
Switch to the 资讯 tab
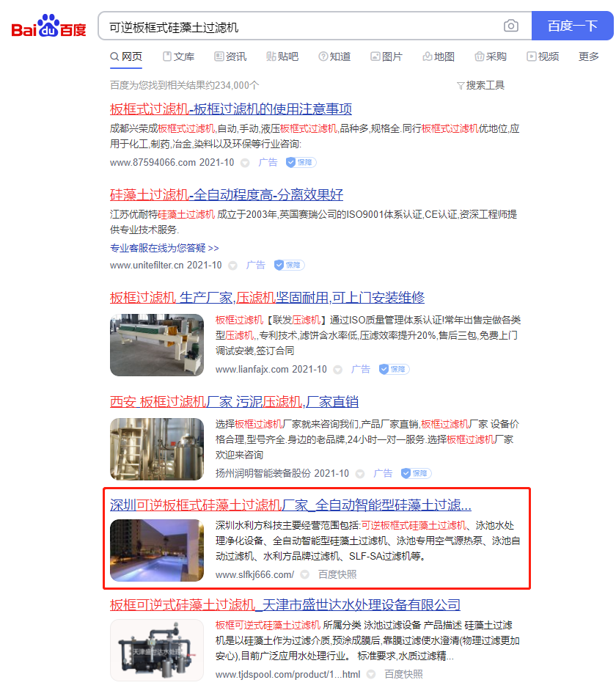click(x=230, y=56)
